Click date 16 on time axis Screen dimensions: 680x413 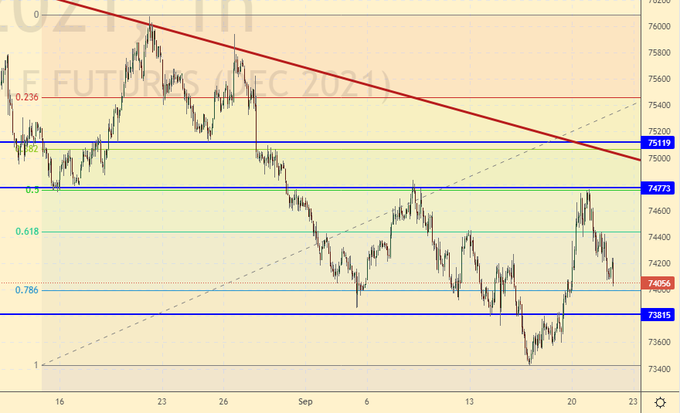60,401
